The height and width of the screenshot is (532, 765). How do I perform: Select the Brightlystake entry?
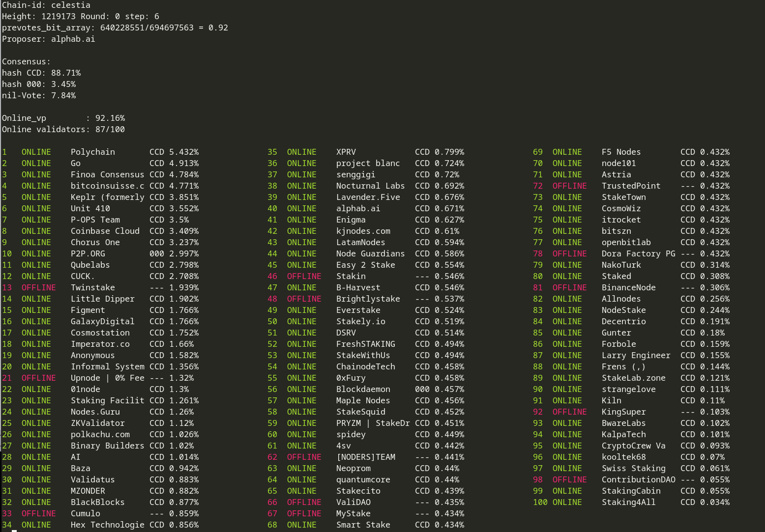tap(368, 299)
